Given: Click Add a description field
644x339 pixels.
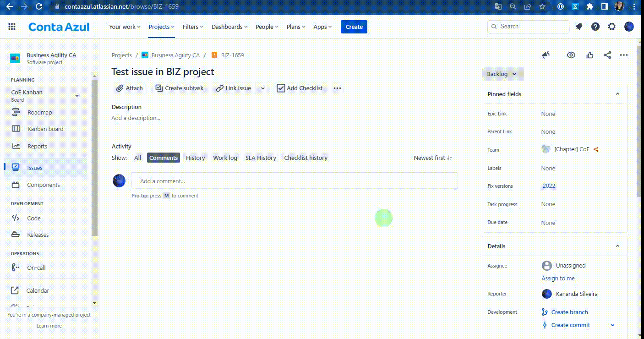Looking at the screenshot, I should (136, 118).
